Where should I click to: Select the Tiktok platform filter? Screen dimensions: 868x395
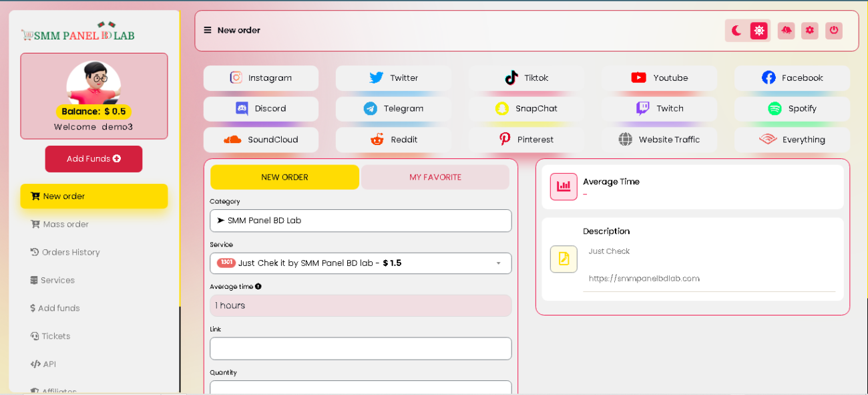[x=526, y=78]
